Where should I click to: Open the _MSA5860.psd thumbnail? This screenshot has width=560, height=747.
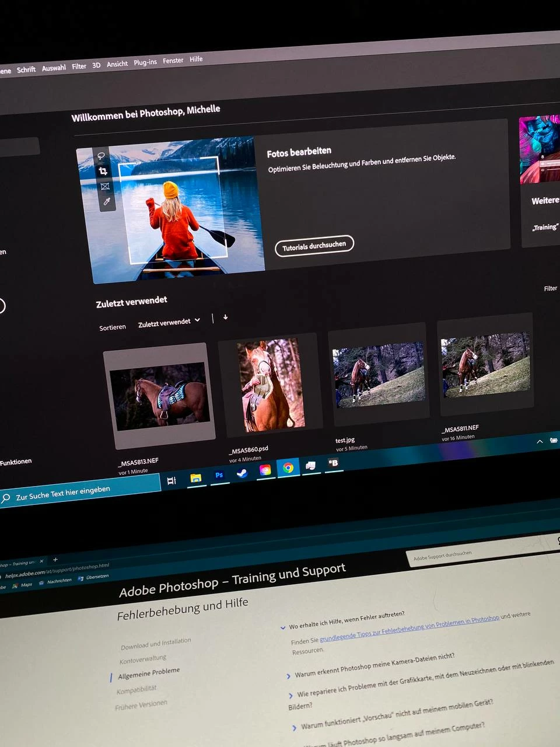tap(270, 385)
